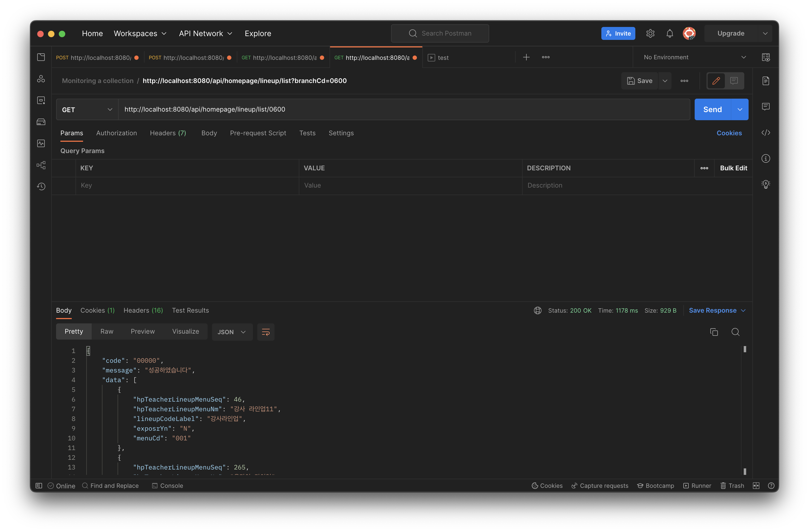Open the Collections sidebar icon

41,57
